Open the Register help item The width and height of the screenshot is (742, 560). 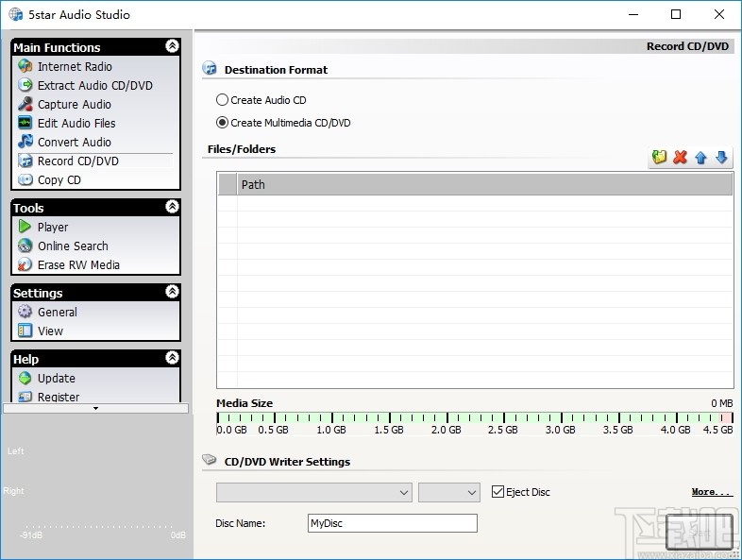(59, 397)
